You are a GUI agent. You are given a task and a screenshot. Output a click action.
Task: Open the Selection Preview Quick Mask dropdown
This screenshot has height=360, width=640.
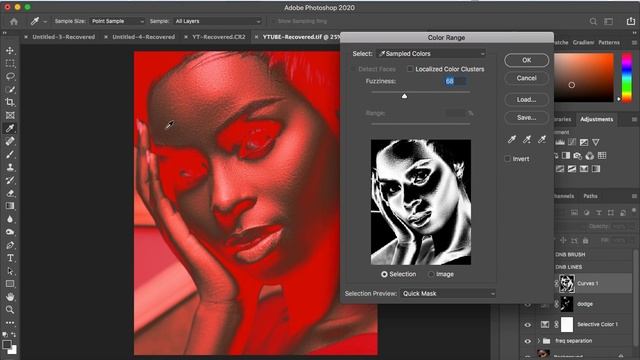coord(448,293)
